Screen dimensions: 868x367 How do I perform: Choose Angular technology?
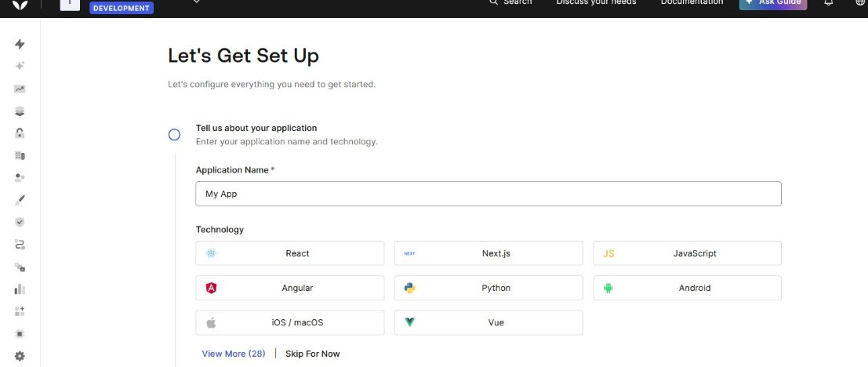coord(289,288)
